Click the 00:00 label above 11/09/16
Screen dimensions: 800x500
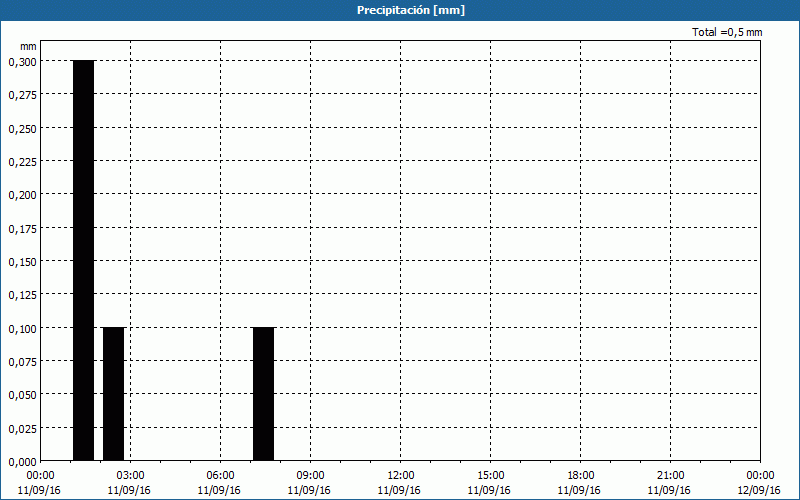click(x=40, y=476)
